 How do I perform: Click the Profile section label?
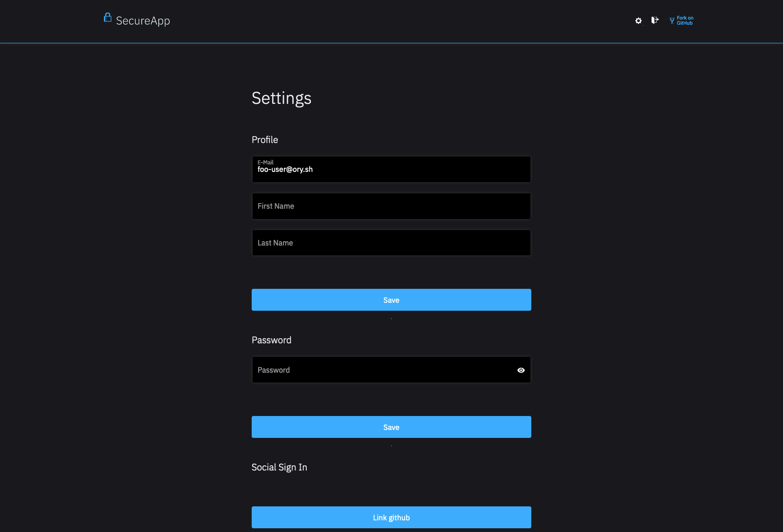tap(265, 140)
